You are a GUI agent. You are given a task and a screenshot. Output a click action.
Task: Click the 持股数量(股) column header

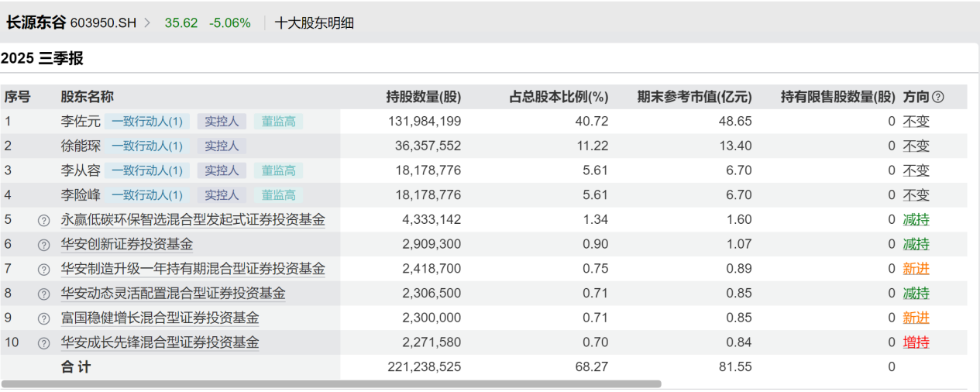423,97
